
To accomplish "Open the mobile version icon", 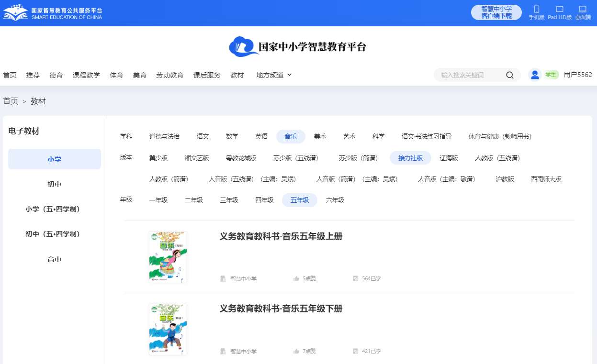I will 536,10.
